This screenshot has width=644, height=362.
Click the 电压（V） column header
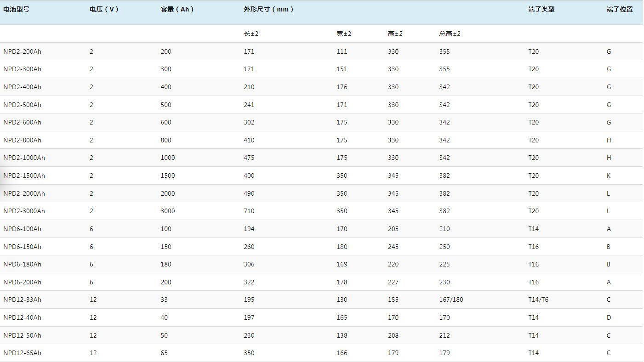pos(104,9)
